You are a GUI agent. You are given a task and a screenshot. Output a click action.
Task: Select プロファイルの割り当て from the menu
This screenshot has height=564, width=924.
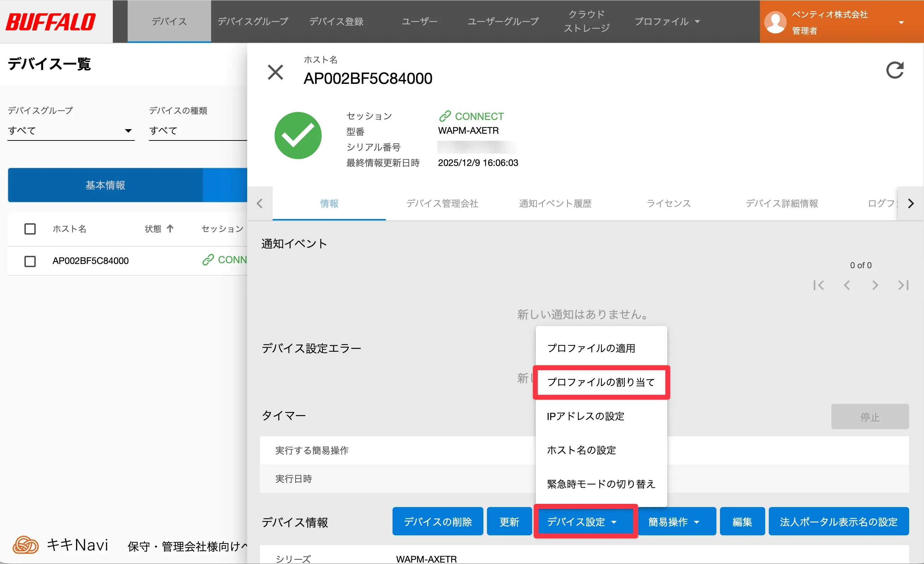click(601, 382)
